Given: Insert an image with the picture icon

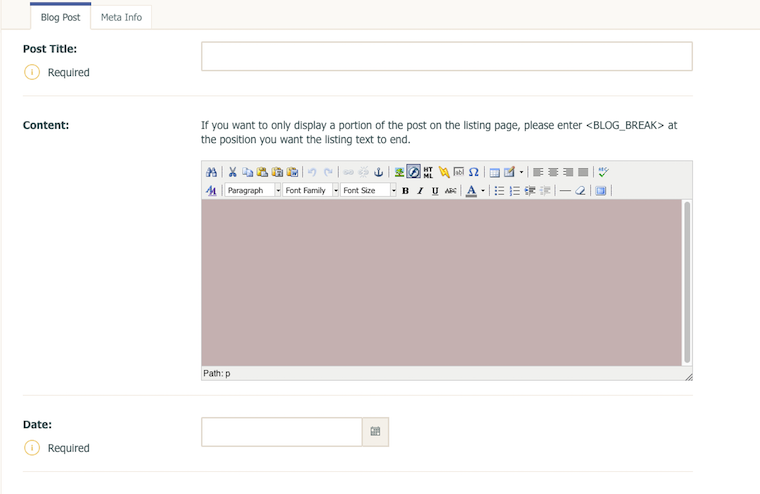Looking at the screenshot, I should (399, 172).
